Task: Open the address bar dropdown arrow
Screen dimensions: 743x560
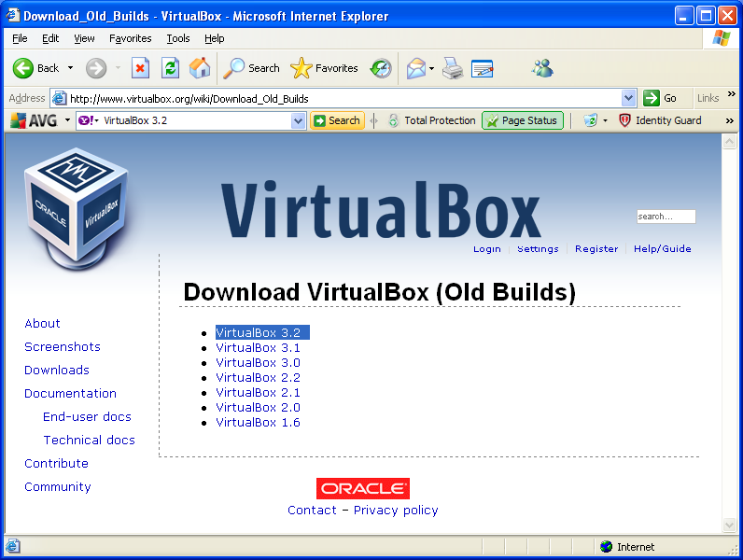Action: pos(628,99)
